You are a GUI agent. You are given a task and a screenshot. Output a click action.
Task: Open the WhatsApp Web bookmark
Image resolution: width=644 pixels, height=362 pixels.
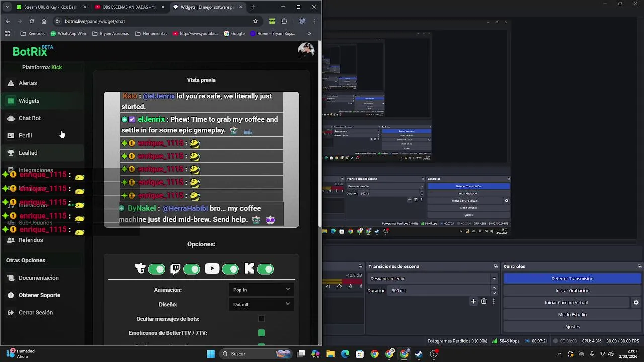(68, 34)
